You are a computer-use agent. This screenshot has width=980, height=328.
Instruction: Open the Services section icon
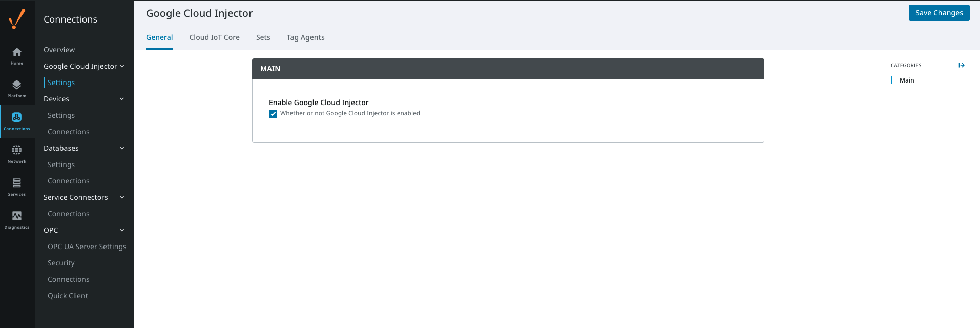[17, 187]
